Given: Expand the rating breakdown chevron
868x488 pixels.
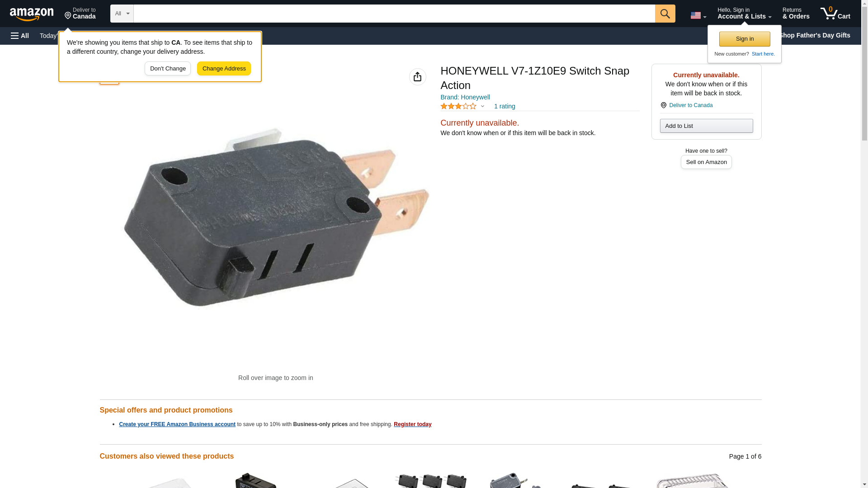Looking at the screenshot, I should point(482,107).
